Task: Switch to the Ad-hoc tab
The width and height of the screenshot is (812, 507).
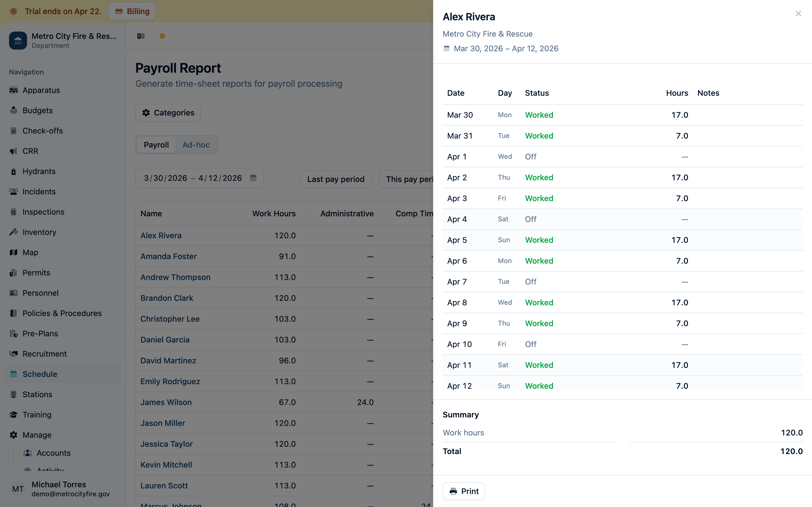Action: 196,144
